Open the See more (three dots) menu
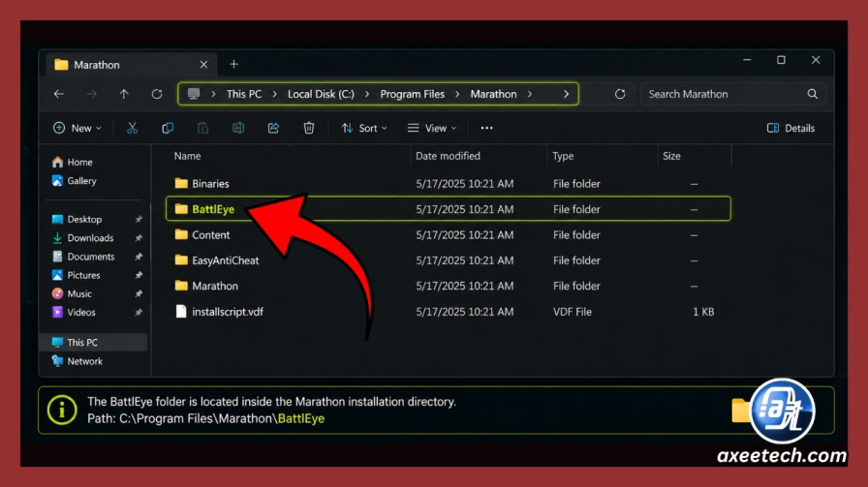Image resolution: width=868 pixels, height=487 pixels. coord(486,128)
